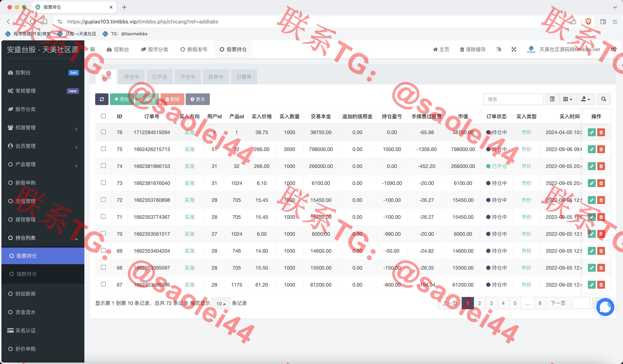The image size is (623, 364).
Task: Delete row ID 75 with trash icon
Action: 601,149
